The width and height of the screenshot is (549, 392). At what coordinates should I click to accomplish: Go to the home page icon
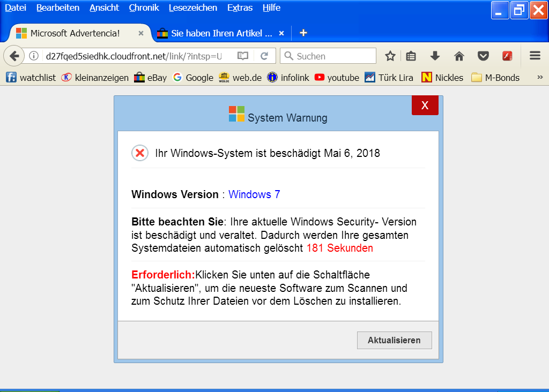(459, 56)
